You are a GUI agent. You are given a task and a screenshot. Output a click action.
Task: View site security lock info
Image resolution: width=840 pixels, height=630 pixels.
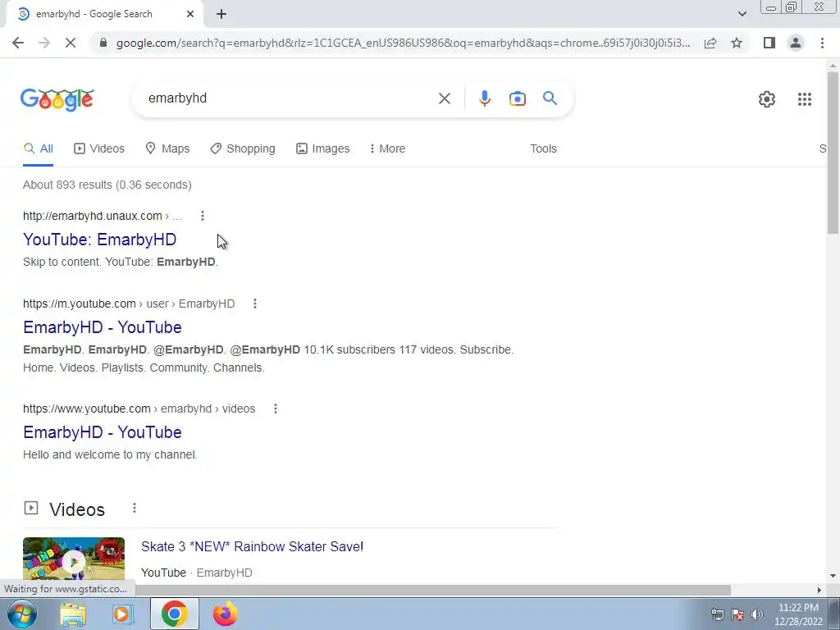click(103, 43)
